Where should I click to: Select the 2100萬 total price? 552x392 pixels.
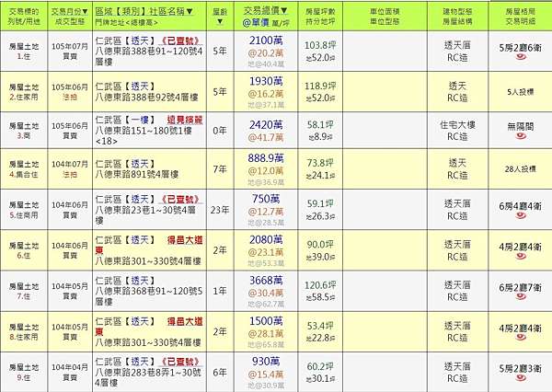(x=266, y=40)
